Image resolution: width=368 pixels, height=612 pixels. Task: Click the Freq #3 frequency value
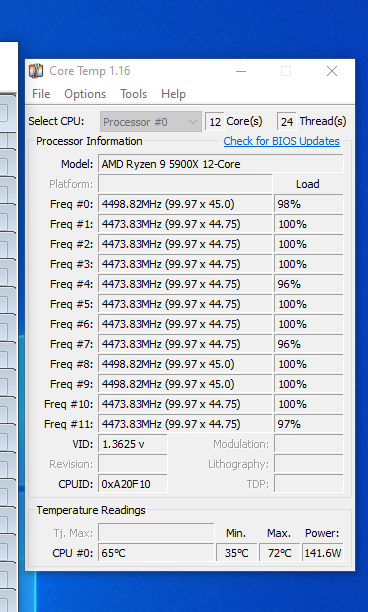pyautogui.click(x=185, y=264)
